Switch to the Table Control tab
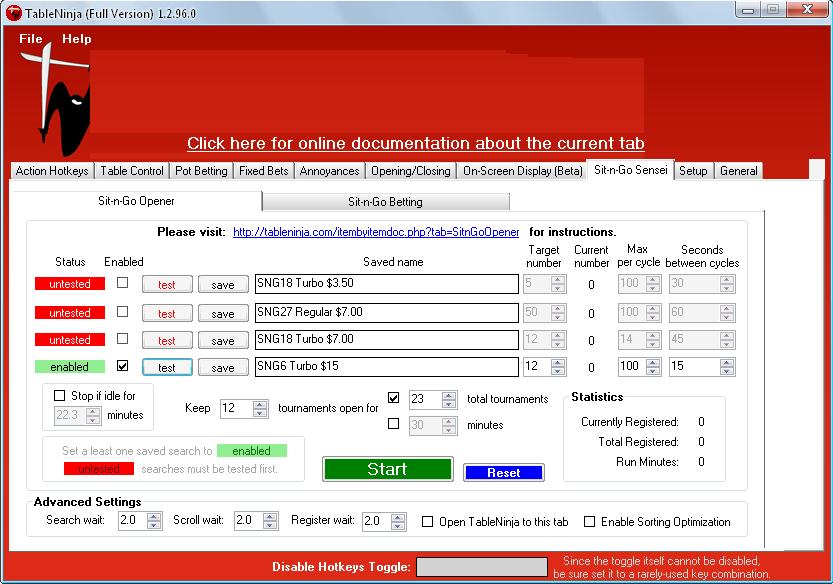This screenshot has width=833, height=584. coord(132,171)
